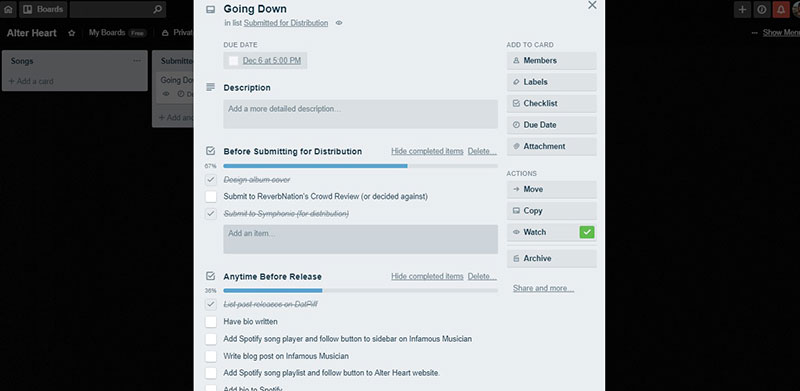800x391 pixels.
Task: Click the Add a more detailed description field
Action: [360, 114]
